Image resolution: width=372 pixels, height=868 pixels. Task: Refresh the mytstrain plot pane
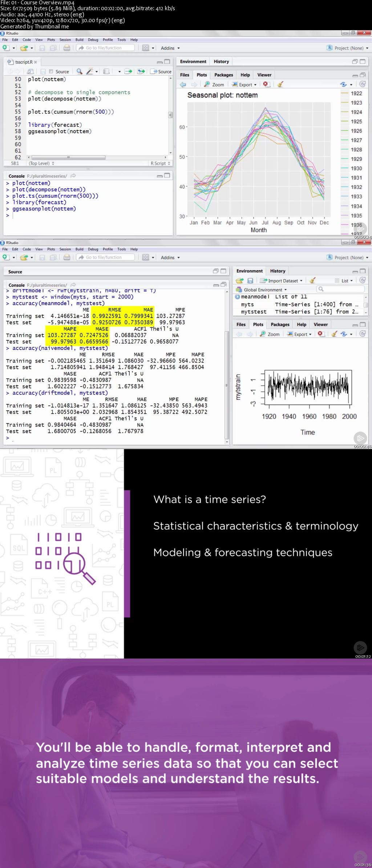[x=363, y=334]
